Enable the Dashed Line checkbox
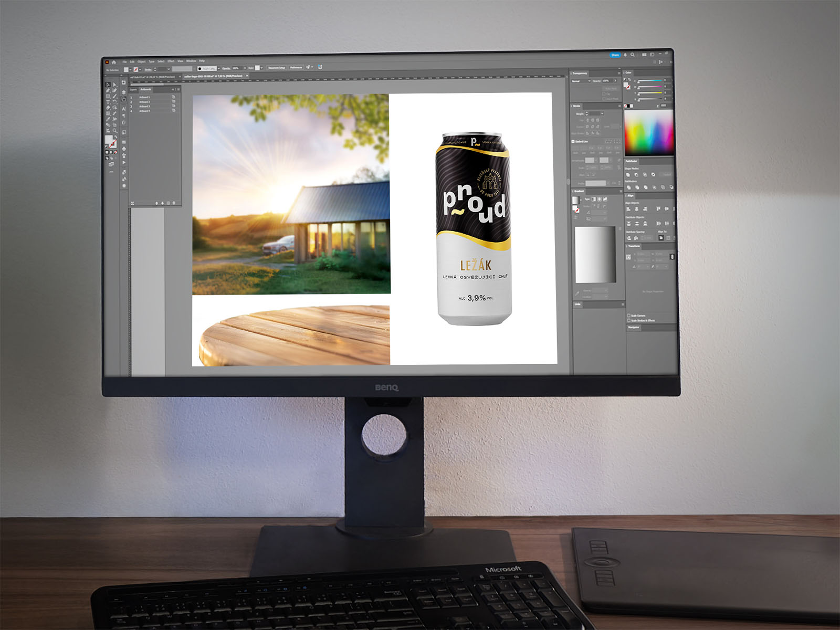 tap(573, 142)
